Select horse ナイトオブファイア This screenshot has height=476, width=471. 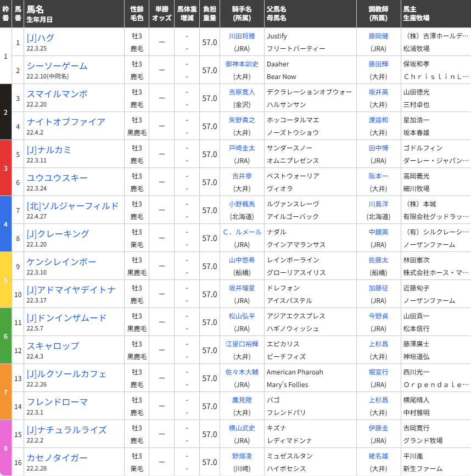click(66, 122)
